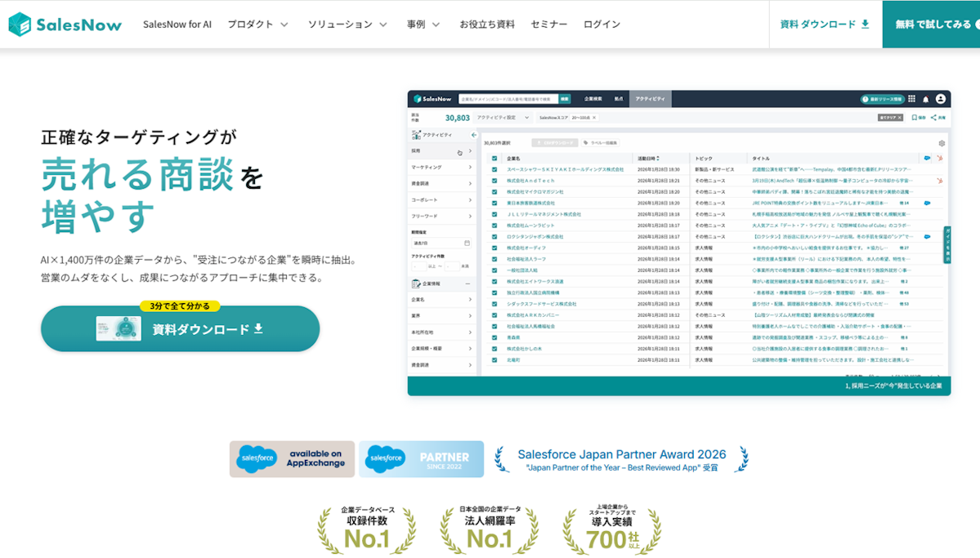980x558 pixels.
Task: Open the calendar icon in 過去7日 field
Action: click(467, 243)
